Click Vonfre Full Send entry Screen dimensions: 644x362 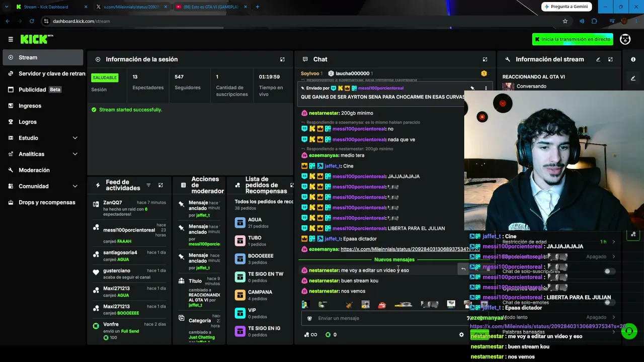(x=129, y=330)
